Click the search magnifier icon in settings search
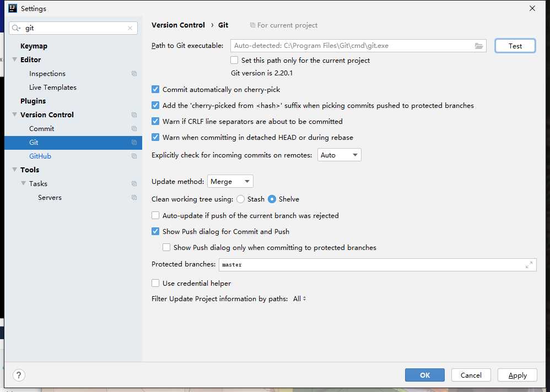This screenshot has width=550, height=392. click(16, 28)
